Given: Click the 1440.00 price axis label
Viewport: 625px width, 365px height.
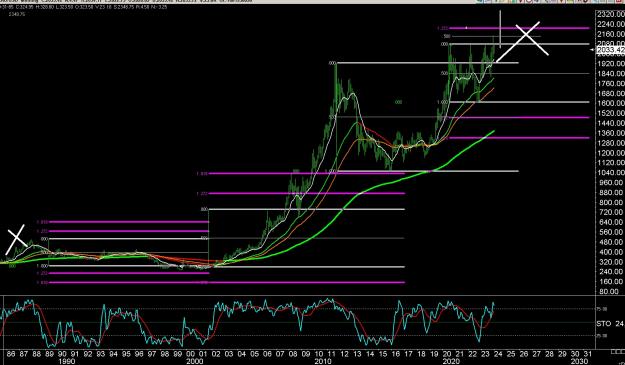Looking at the screenshot, I should 611,124.
